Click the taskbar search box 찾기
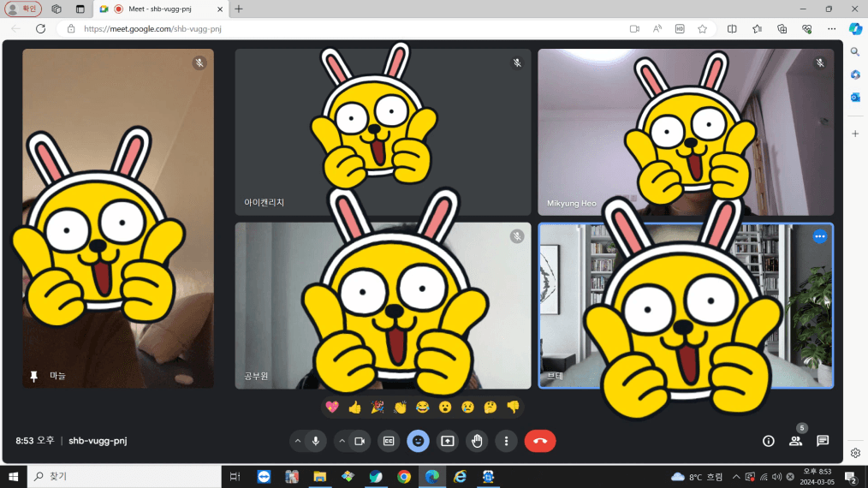The width and height of the screenshot is (868, 488). (125, 476)
